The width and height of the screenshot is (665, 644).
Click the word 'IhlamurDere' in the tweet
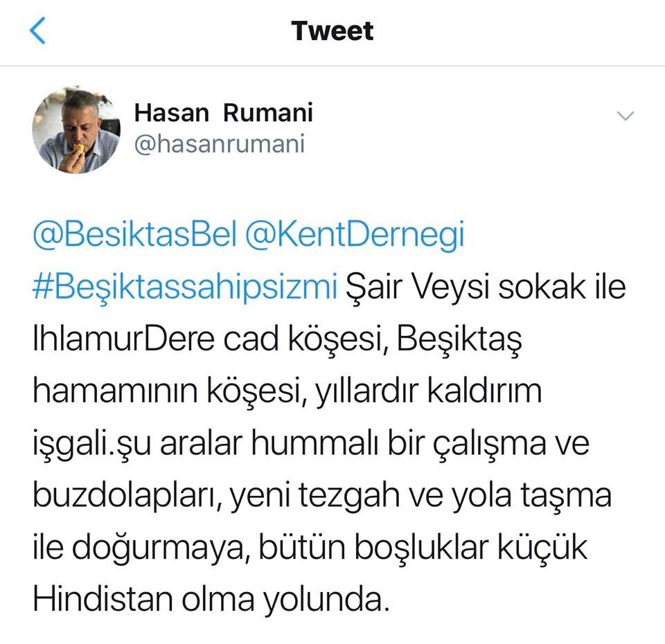124,339
